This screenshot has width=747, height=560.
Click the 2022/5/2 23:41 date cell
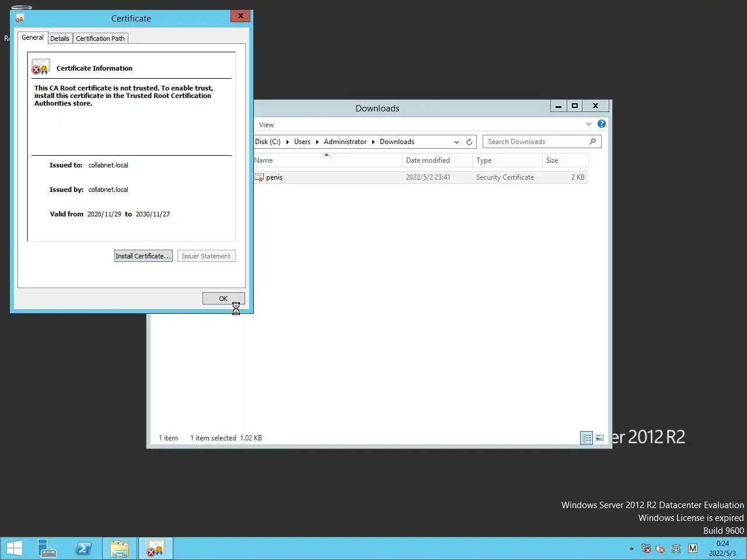(x=428, y=177)
